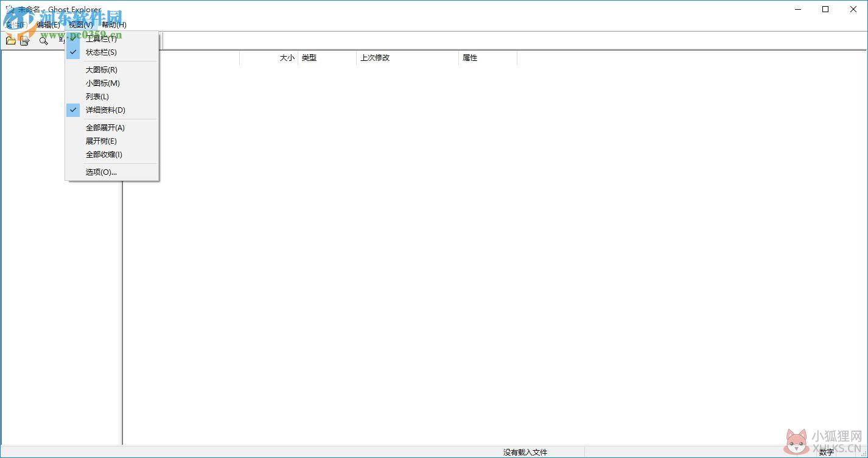Image resolution: width=868 pixels, height=458 pixels.
Task: Click the magnifier search toolbar icon
Action: click(x=43, y=41)
